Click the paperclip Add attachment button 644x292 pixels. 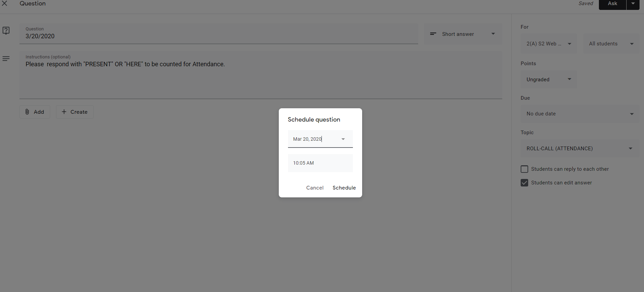[35, 112]
